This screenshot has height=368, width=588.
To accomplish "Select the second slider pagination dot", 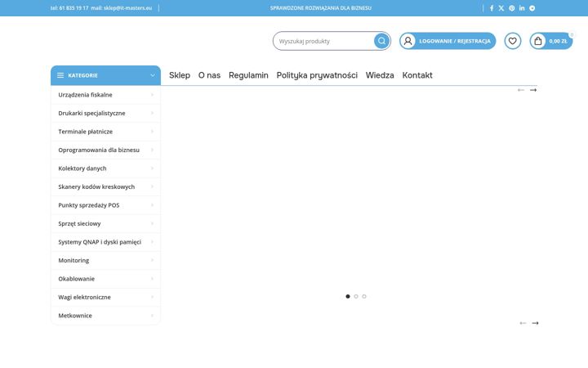I will [x=356, y=296].
